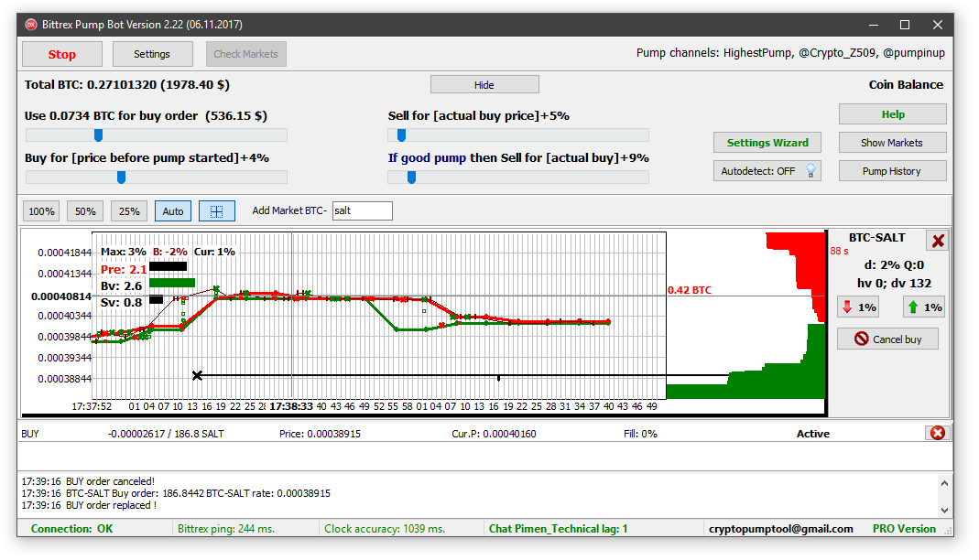Click the lightbulb icon next to Autodetect

(810, 170)
